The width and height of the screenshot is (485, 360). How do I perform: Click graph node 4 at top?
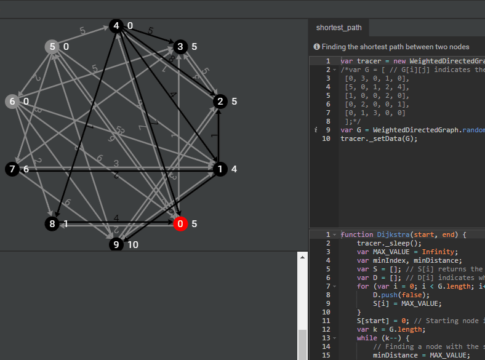[x=116, y=26]
